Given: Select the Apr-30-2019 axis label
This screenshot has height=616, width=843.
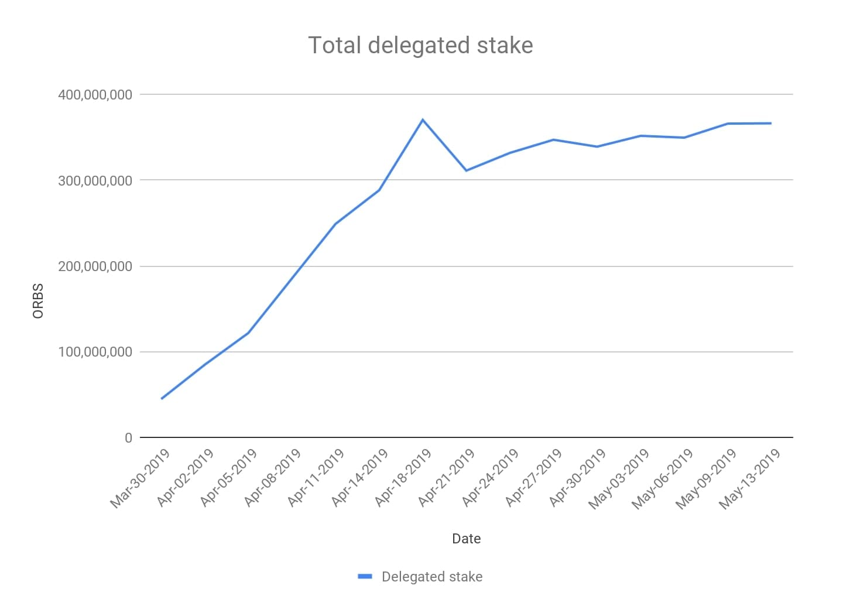Looking at the screenshot, I should (577, 477).
